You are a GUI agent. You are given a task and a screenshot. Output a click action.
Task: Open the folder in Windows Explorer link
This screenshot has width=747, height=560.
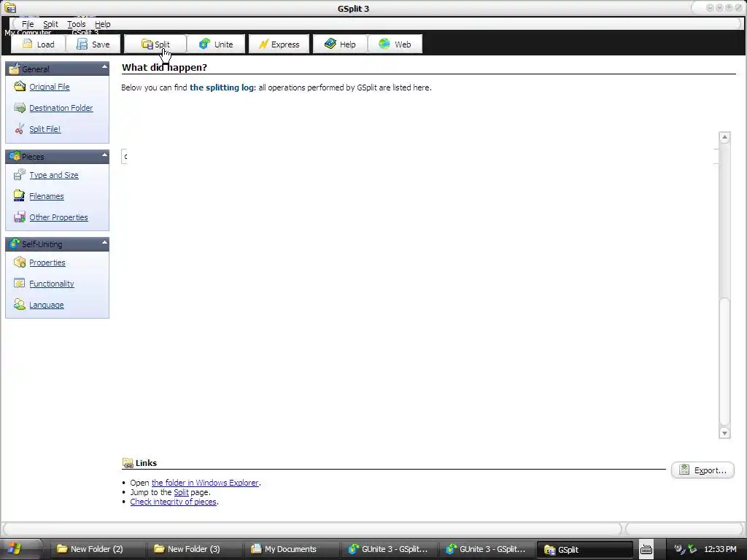[x=205, y=483]
